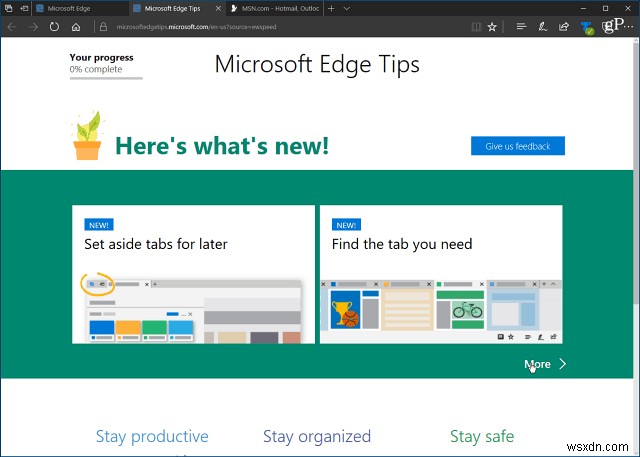Screen dimensions: 640x457
Task: Open Find the tab you need card
Action: (441, 274)
